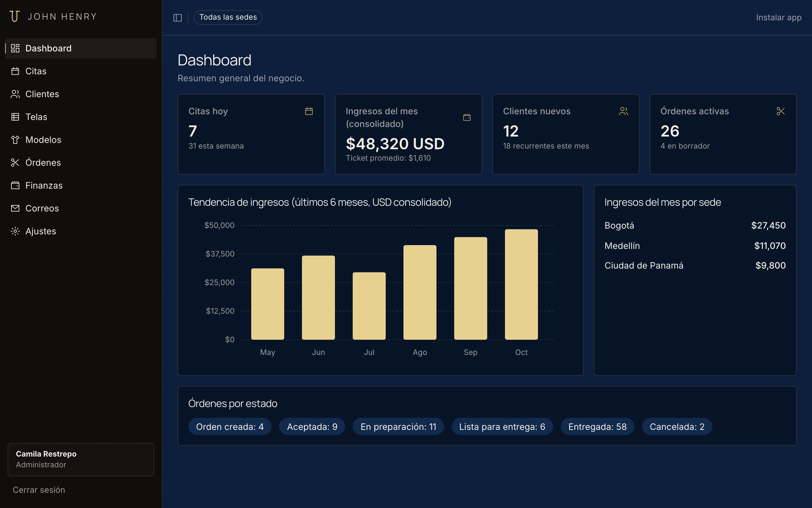
Task: Click the Jul bar in the income chart
Action: tap(369, 306)
